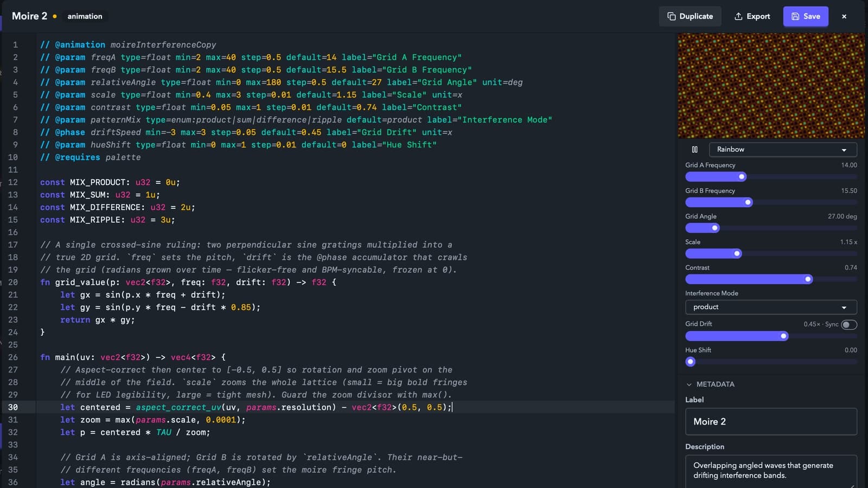The height and width of the screenshot is (488, 868).
Task: Click the Moire 2 title
Action: (x=29, y=16)
